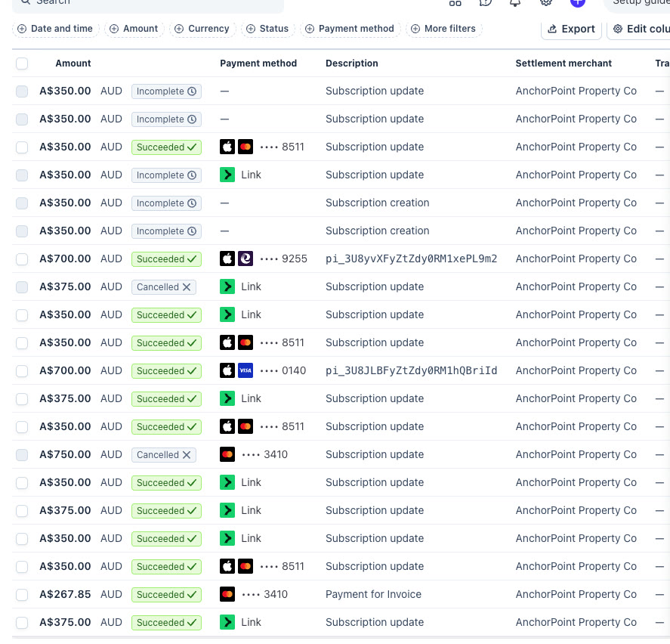This screenshot has width=670, height=644.
Task: Click the Mastercard icon on A$267.85 invoice row
Action: (227, 594)
